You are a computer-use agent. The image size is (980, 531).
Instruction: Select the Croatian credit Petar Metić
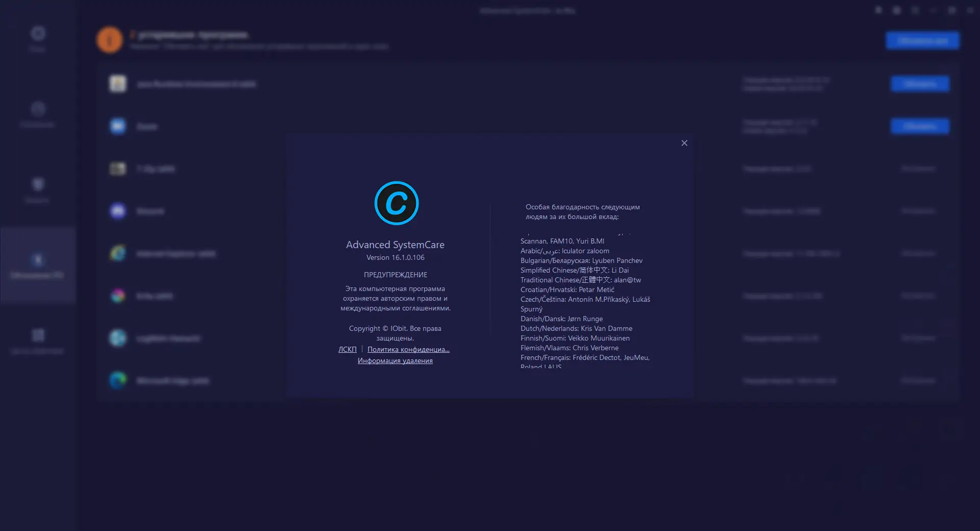568,289
